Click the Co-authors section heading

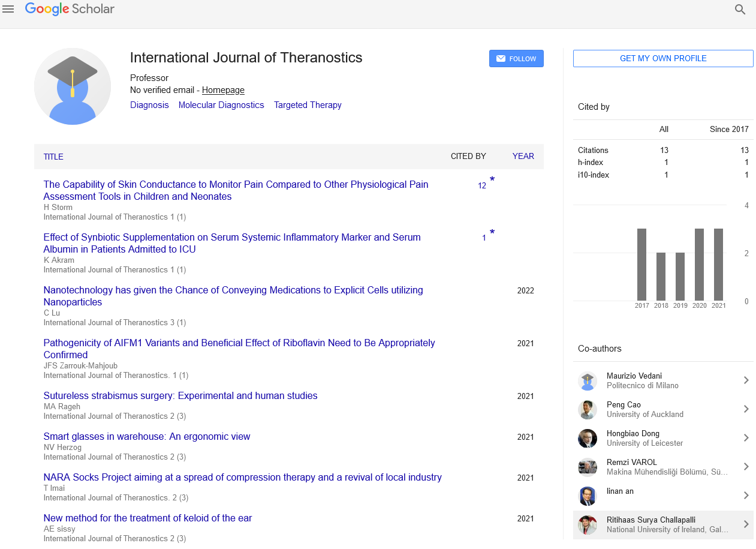[600, 349]
